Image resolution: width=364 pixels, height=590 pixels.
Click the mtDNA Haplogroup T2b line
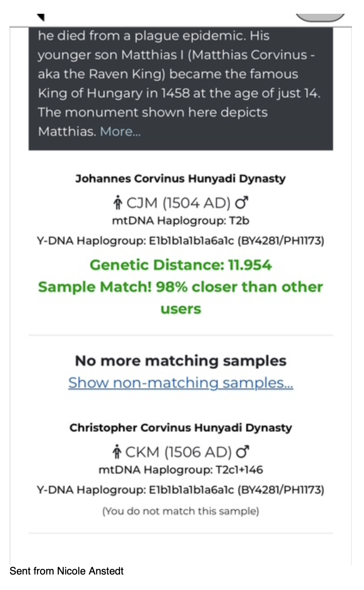click(x=181, y=221)
